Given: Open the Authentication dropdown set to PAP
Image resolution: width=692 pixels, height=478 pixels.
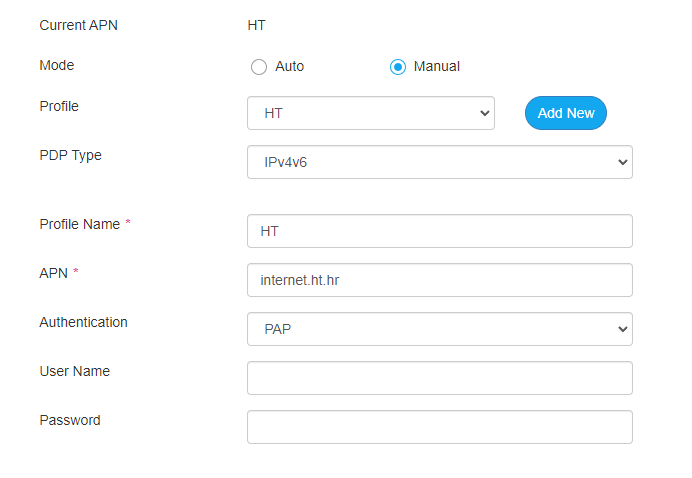Looking at the screenshot, I should click(x=439, y=329).
